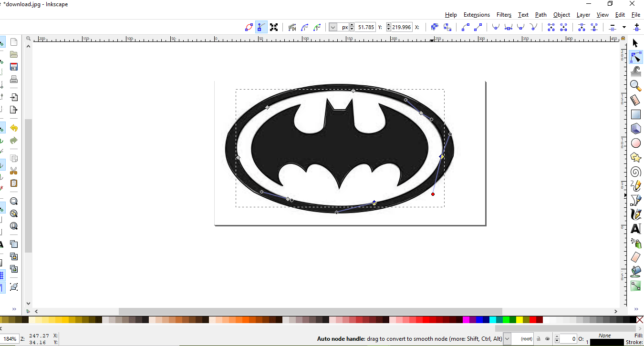Click the Y coordinate field 219.996

[401, 27]
